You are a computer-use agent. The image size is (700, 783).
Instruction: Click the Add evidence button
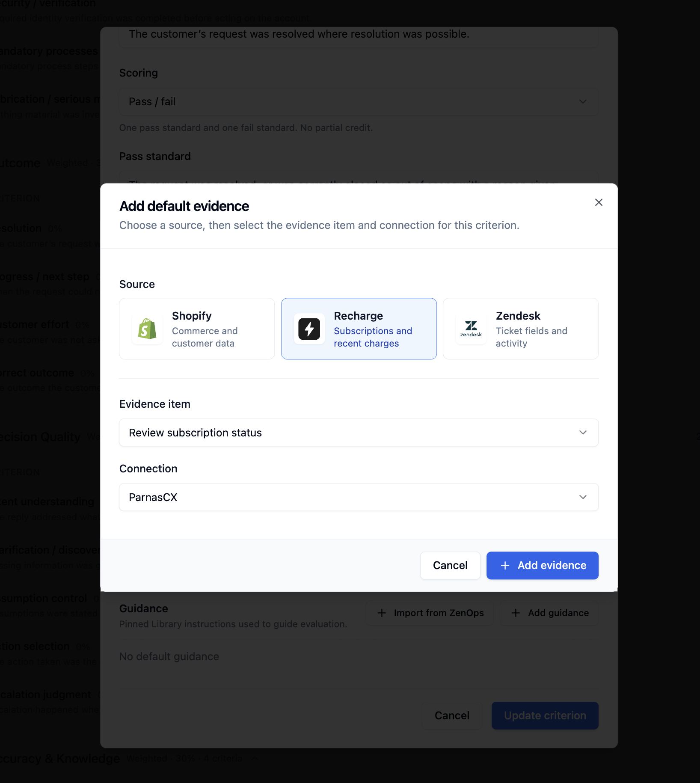pyautogui.click(x=542, y=565)
